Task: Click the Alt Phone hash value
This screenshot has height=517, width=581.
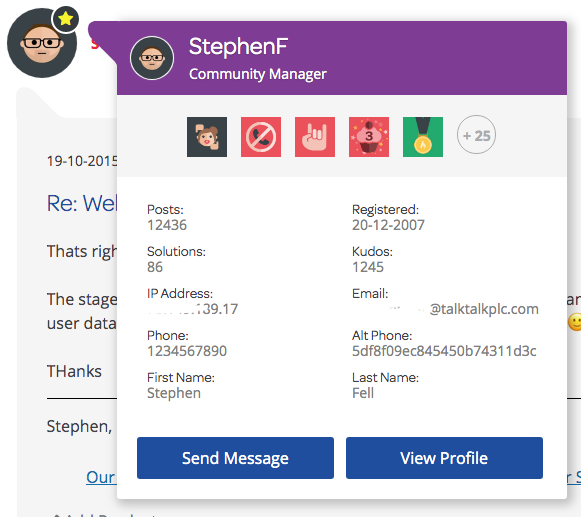Action: (x=444, y=351)
